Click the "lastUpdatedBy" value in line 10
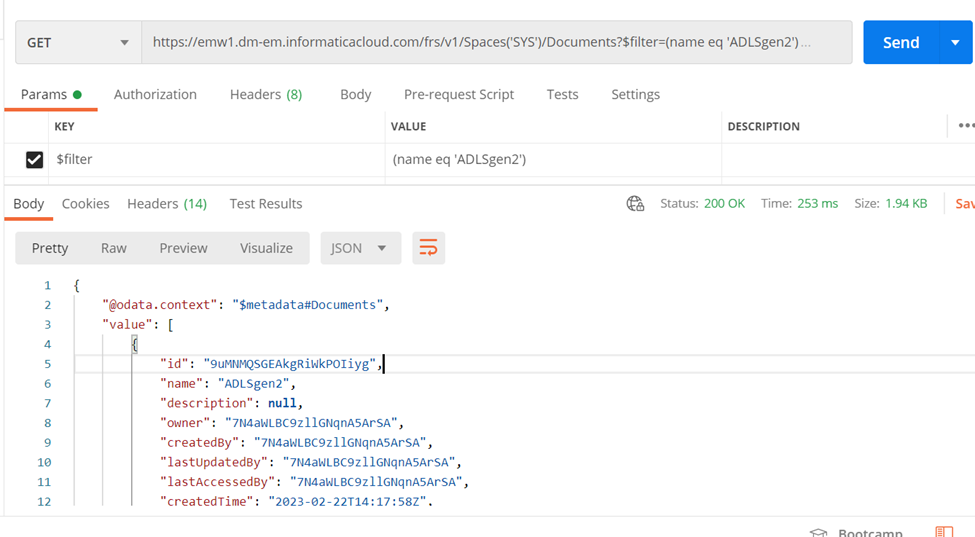Image resolution: width=975 pixels, height=537 pixels. pyautogui.click(x=369, y=462)
